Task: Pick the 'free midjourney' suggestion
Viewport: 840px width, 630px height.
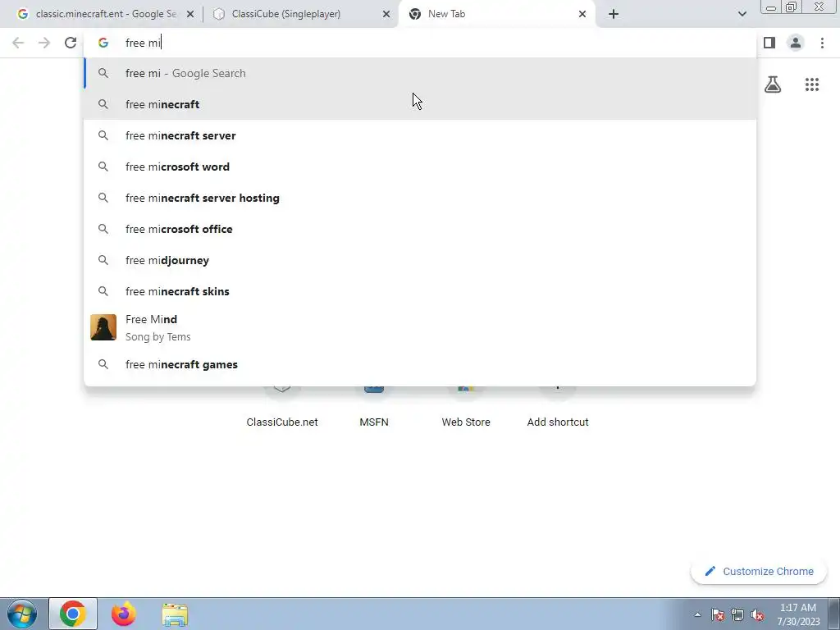Action: (420, 260)
